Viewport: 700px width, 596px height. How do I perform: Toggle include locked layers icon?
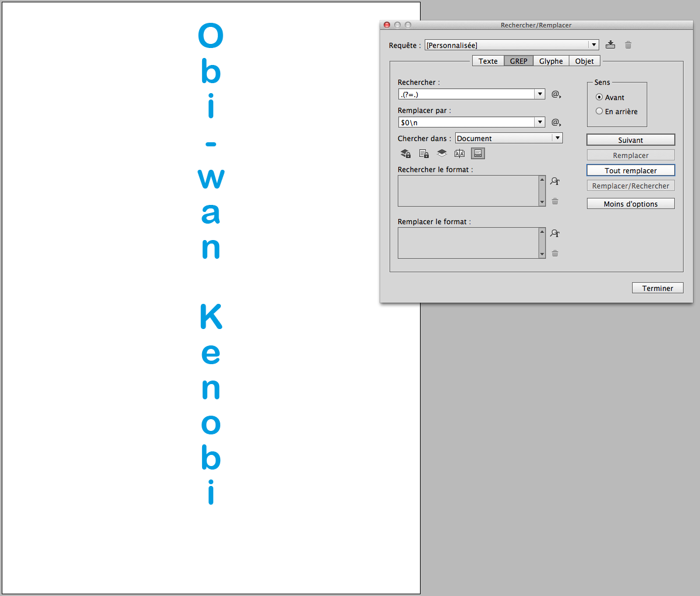click(405, 153)
